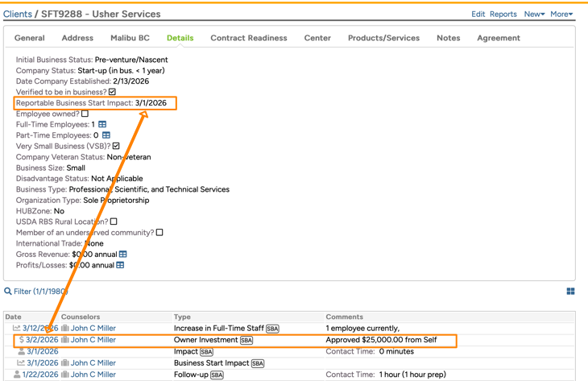The height and width of the screenshot is (381, 588).
Task: Click the Profits/Losses table icon
Action: tap(120, 265)
